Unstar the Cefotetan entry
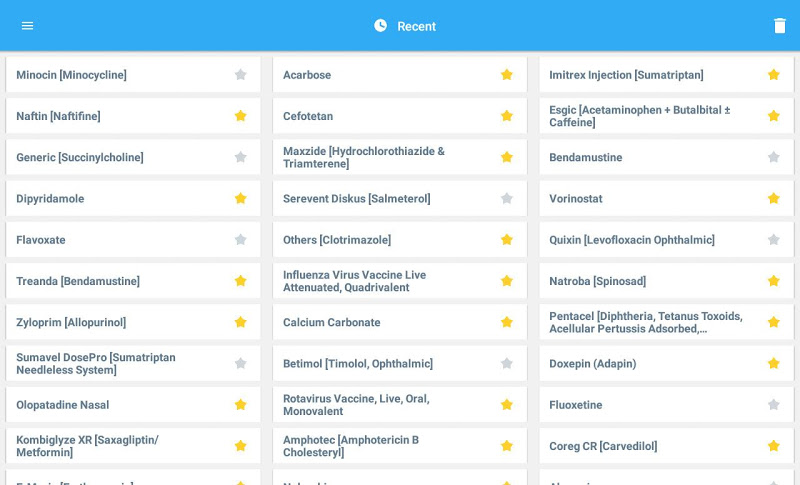800x485 pixels. (507, 116)
